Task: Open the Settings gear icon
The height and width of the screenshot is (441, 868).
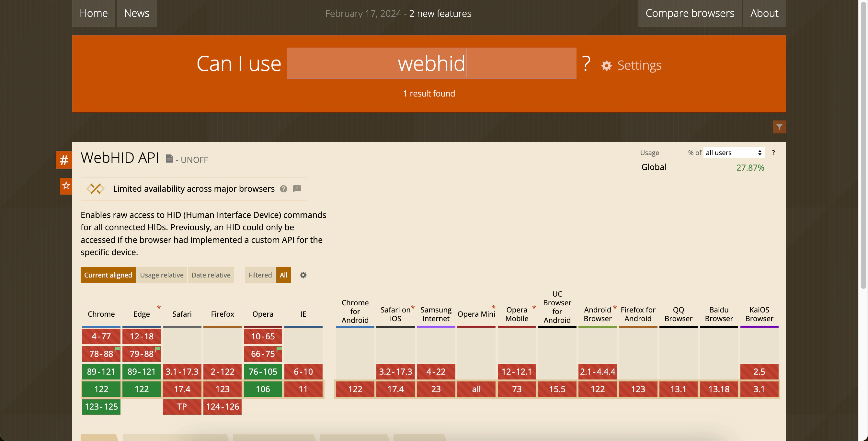Action: [607, 65]
